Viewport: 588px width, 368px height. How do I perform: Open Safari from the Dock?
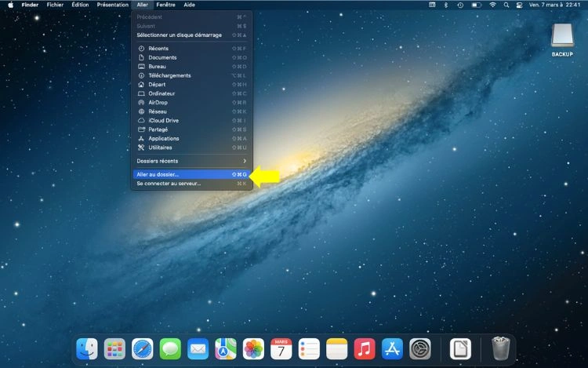[143, 348]
